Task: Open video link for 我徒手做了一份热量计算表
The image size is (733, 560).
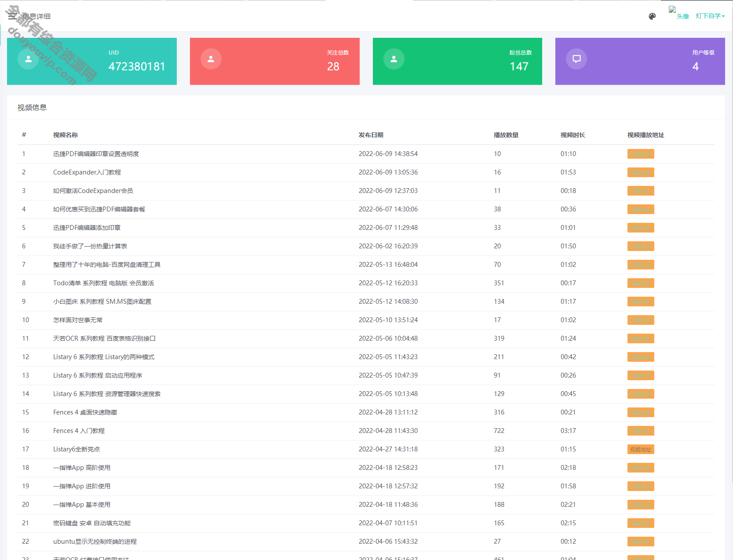Action: pyautogui.click(x=641, y=246)
